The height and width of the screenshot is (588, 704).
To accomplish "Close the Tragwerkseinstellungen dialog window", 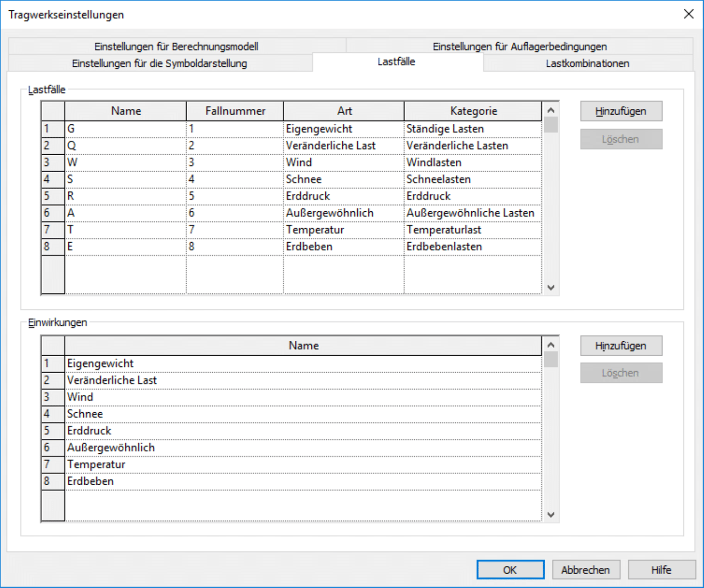I will [689, 14].
